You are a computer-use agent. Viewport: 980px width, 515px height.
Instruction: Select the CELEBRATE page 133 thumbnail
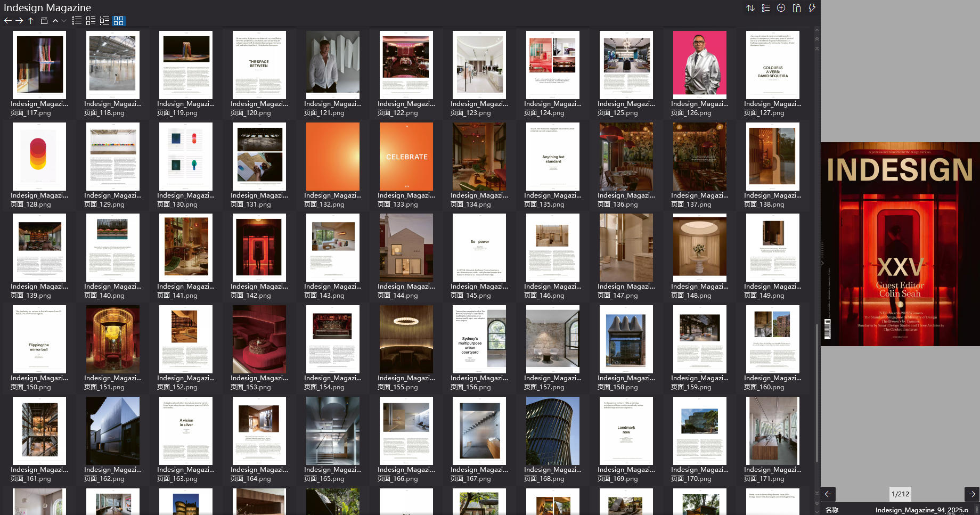click(406, 157)
